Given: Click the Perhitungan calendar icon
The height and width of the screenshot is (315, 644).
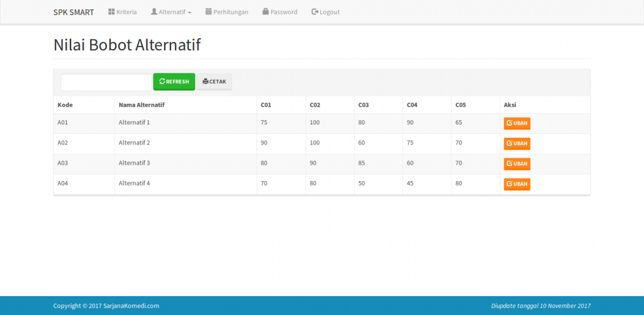Looking at the screenshot, I should click(209, 11).
